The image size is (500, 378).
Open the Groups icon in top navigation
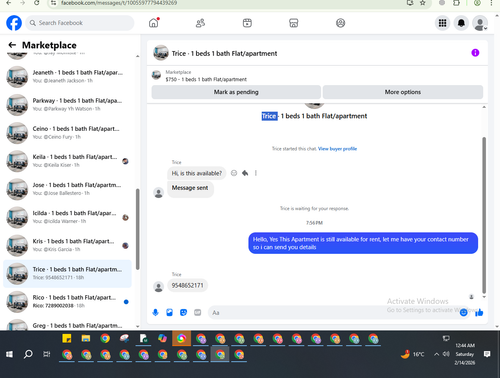tap(340, 23)
